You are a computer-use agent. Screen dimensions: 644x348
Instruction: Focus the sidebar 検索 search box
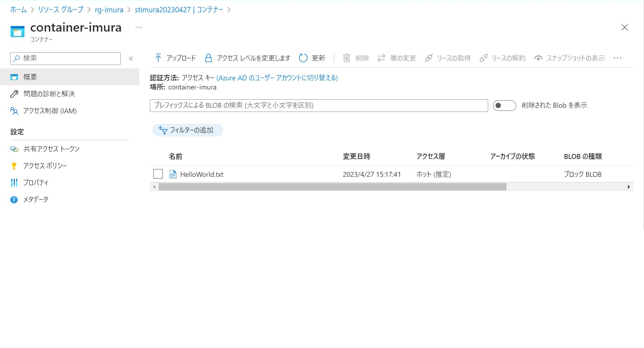tap(66, 59)
